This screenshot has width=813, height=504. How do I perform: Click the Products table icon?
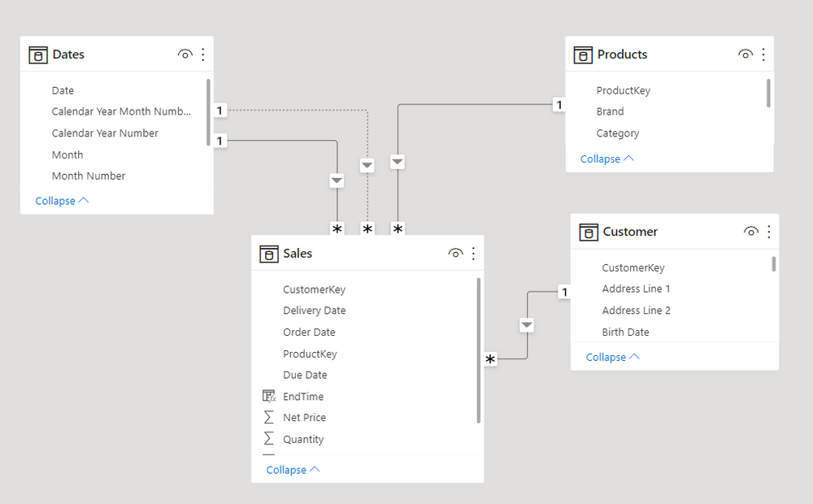[583, 54]
